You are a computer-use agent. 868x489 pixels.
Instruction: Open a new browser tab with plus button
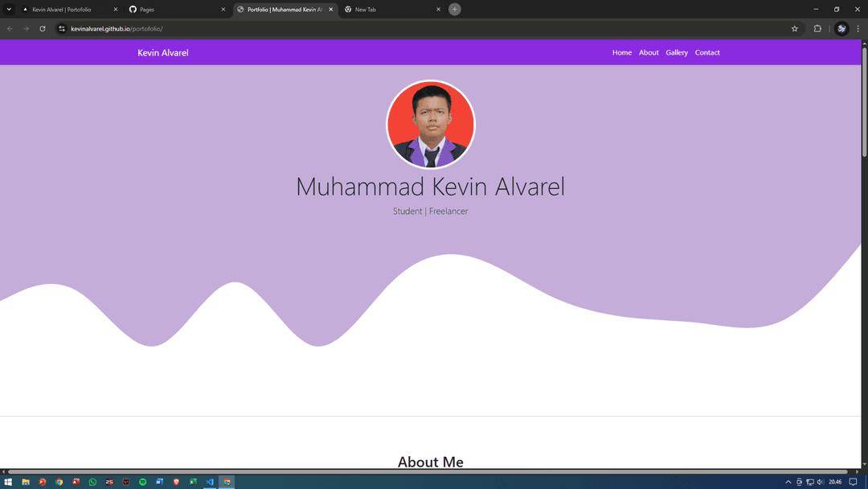coord(455,10)
